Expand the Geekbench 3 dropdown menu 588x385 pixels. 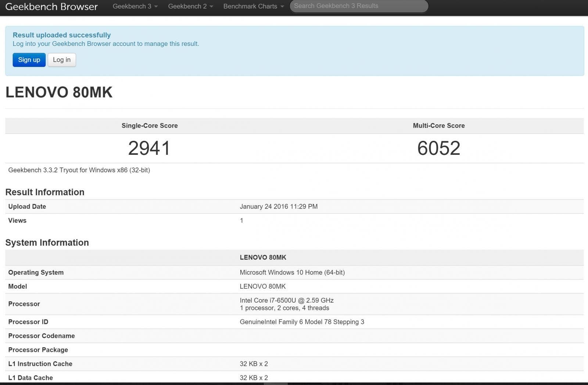135,6
